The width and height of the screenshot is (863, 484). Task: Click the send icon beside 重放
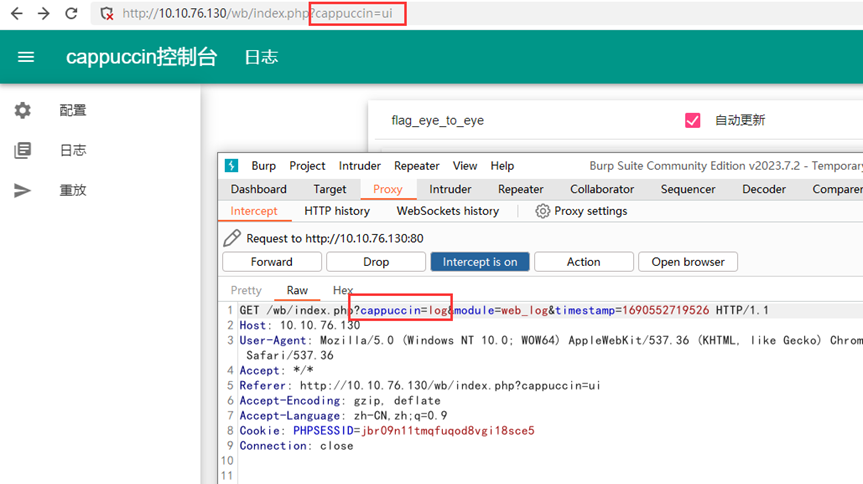point(23,190)
